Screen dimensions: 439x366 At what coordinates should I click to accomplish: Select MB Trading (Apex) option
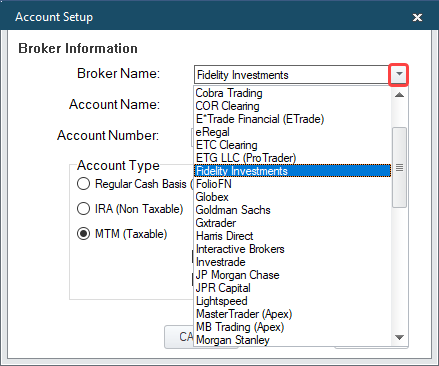292,327
